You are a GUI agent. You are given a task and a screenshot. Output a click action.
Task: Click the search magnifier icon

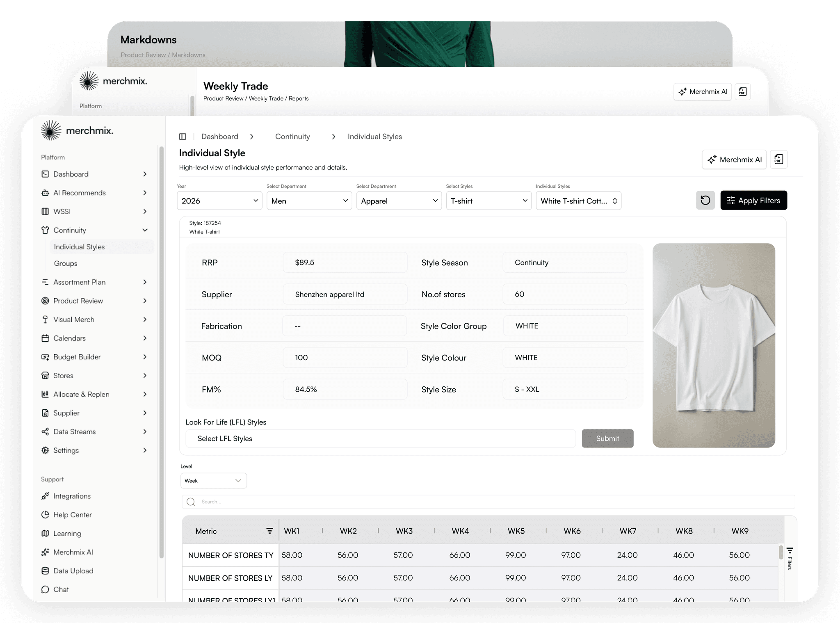click(x=191, y=502)
